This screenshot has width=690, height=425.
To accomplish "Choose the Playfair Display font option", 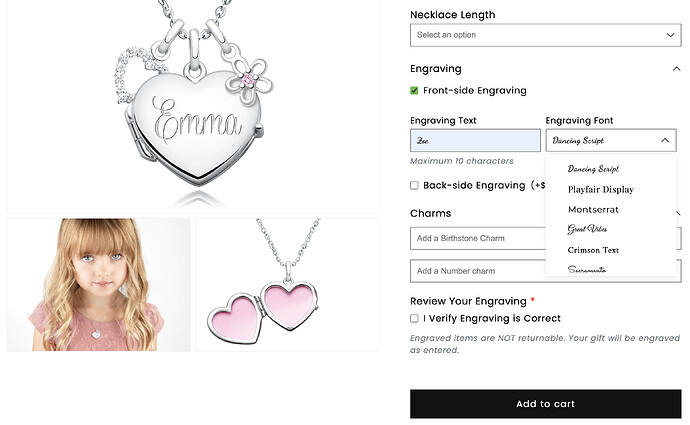I will click(x=600, y=189).
